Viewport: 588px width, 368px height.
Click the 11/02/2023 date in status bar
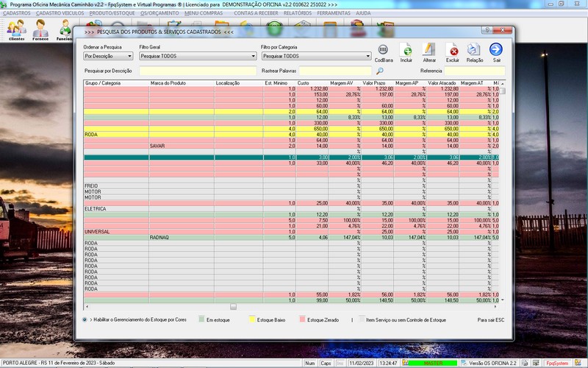(x=362, y=363)
